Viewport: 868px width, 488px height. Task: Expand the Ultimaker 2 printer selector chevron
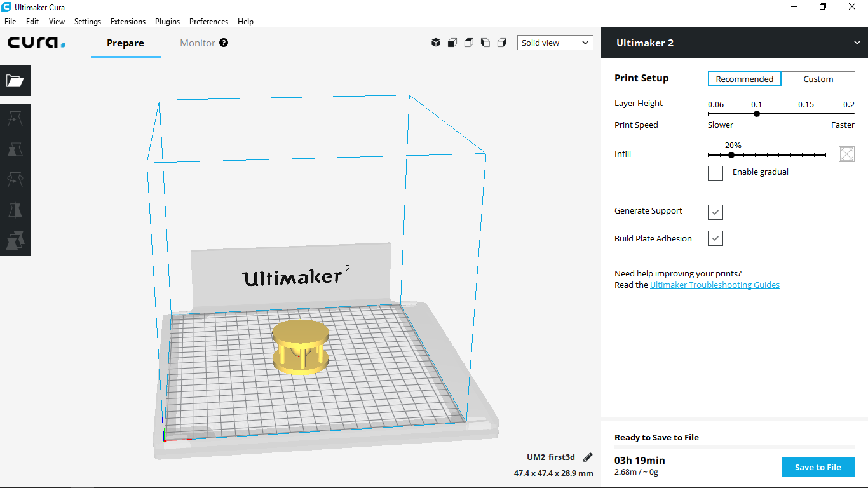857,43
